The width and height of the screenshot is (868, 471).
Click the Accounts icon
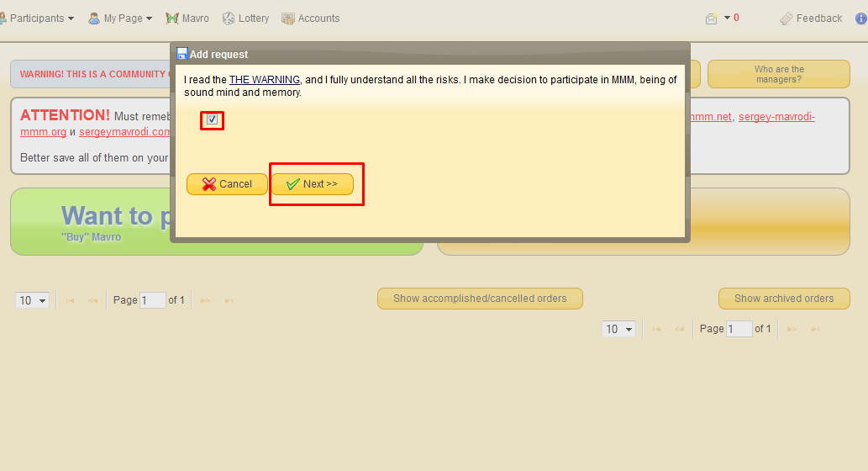pyautogui.click(x=288, y=19)
